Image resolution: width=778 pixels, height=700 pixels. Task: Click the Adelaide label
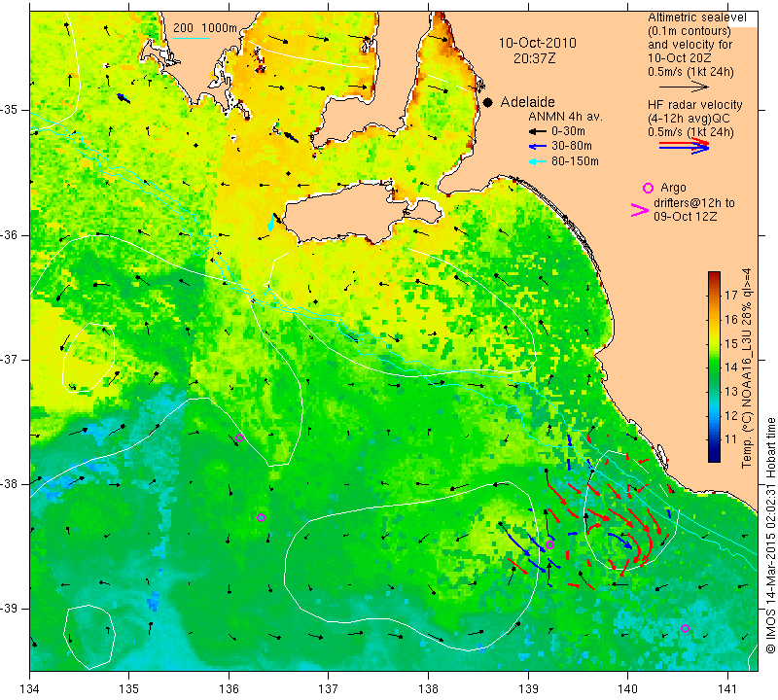[x=527, y=102]
